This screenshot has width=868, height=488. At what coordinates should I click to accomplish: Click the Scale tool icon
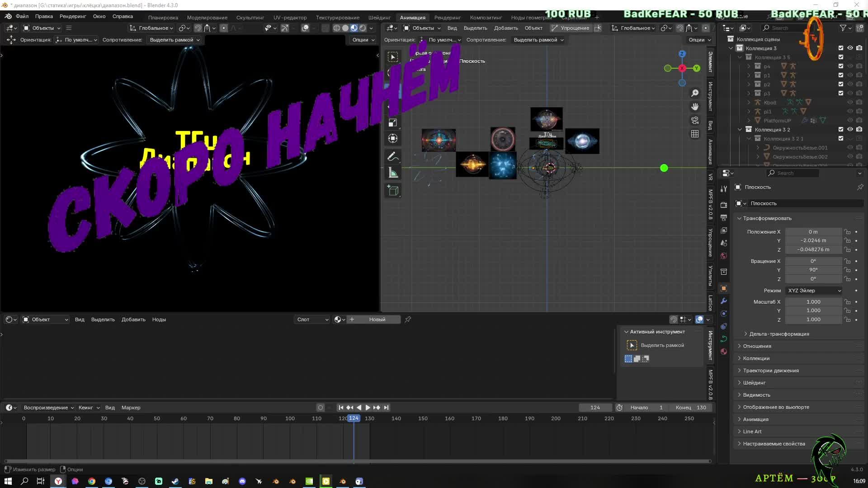coord(392,123)
